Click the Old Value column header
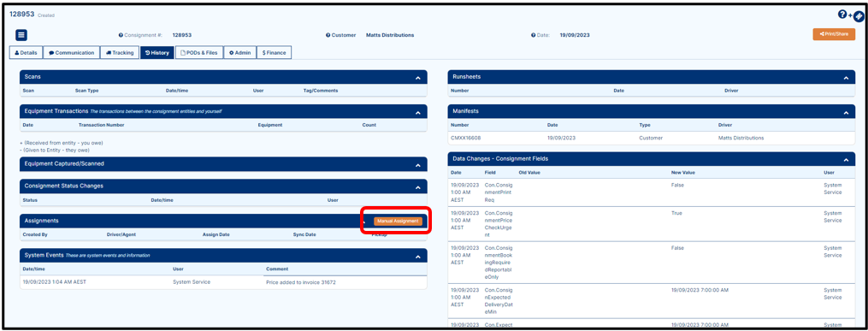868x331 pixels. click(x=529, y=173)
